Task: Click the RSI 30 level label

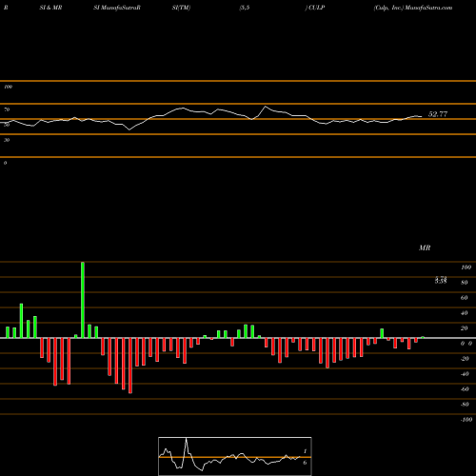Action: [7, 140]
